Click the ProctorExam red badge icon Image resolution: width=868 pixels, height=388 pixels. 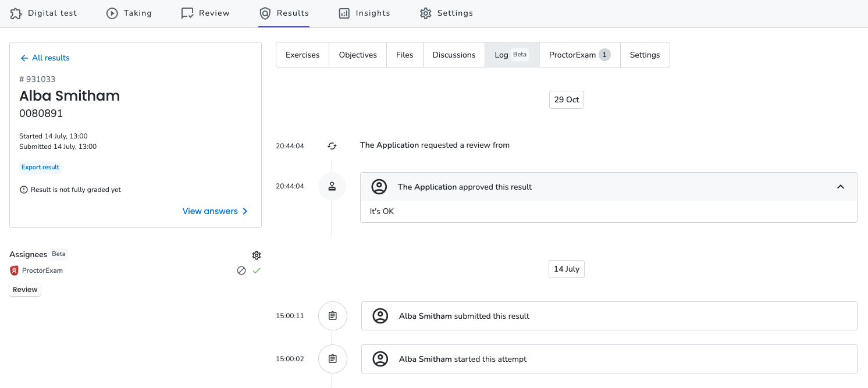point(15,270)
